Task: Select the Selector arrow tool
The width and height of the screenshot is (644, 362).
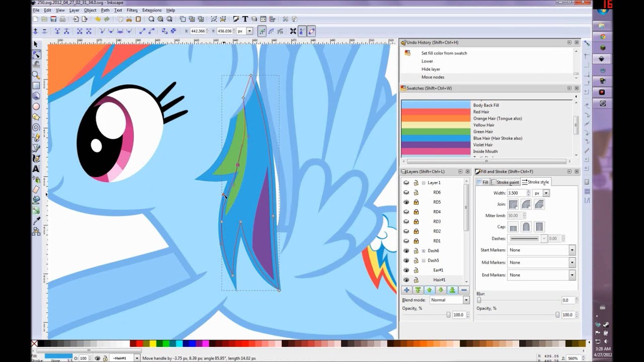Action: [x=36, y=44]
